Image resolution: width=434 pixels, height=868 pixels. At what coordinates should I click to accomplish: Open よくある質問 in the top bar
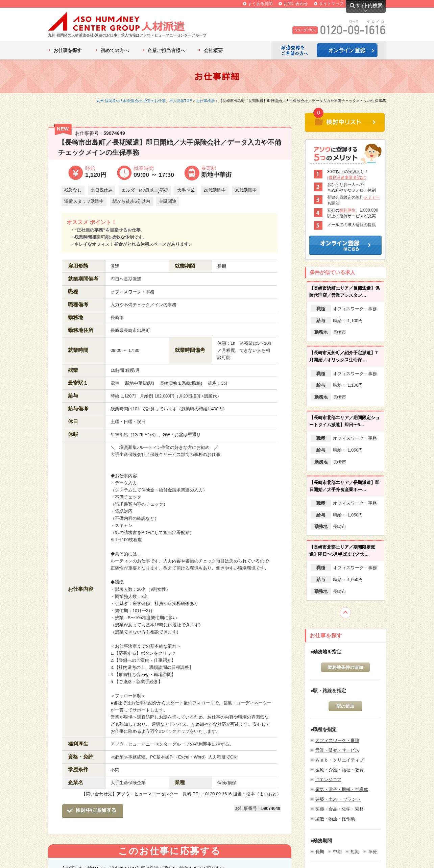click(258, 4)
